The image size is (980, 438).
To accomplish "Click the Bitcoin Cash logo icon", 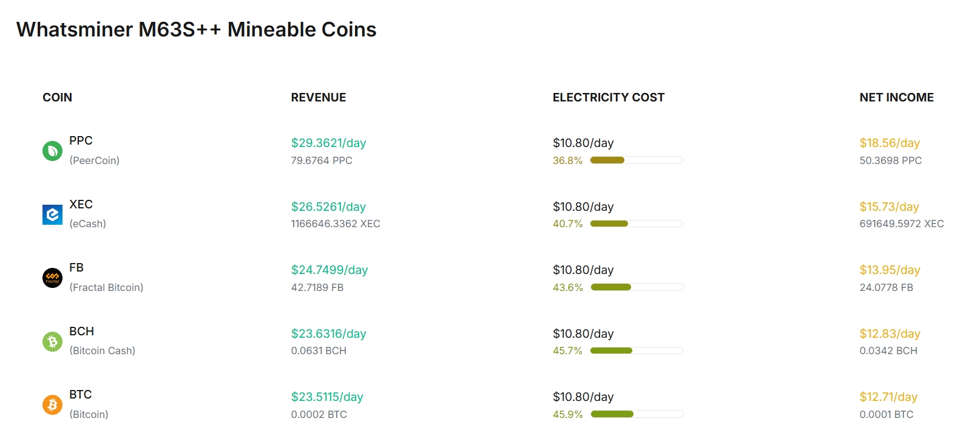I will click(52, 341).
